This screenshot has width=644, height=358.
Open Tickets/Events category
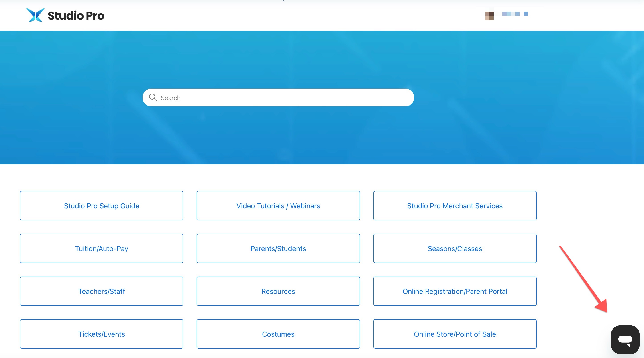(102, 334)
